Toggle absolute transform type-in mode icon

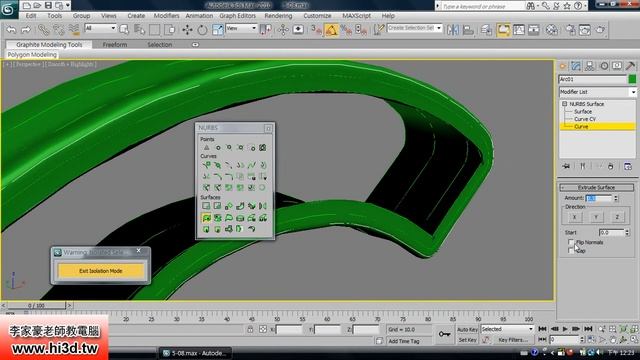click(262, 329)
